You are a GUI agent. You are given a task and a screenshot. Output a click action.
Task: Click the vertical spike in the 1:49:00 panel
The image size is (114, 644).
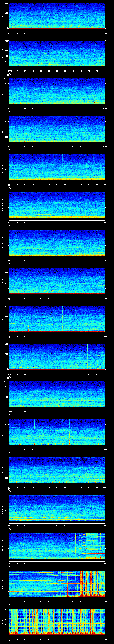tap(35, 277)
